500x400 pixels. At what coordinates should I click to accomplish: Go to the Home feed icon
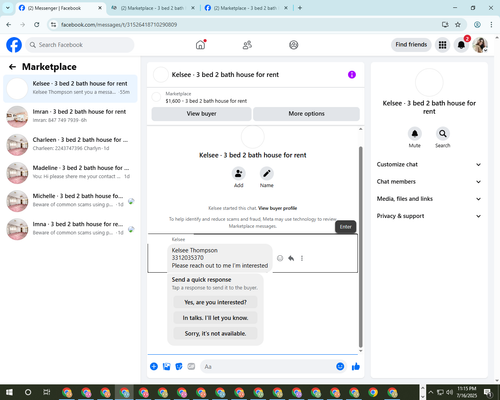(x=200, y=45)
